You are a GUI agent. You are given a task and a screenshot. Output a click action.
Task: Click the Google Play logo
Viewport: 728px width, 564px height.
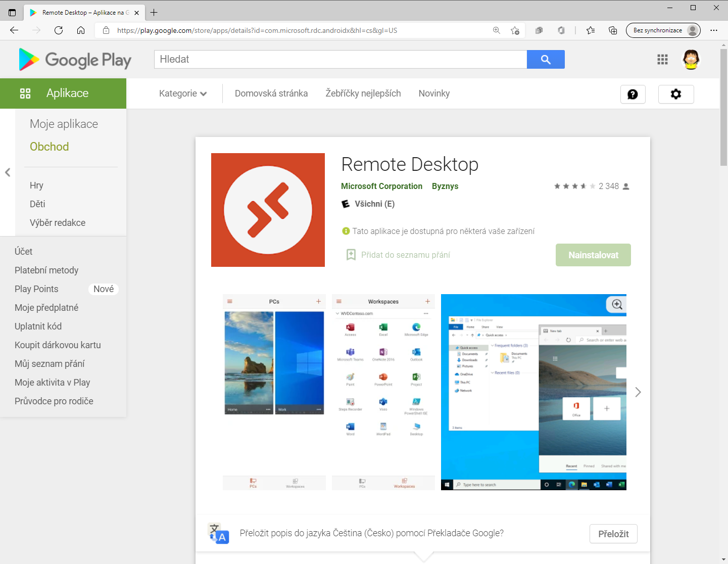coord(75,60)
